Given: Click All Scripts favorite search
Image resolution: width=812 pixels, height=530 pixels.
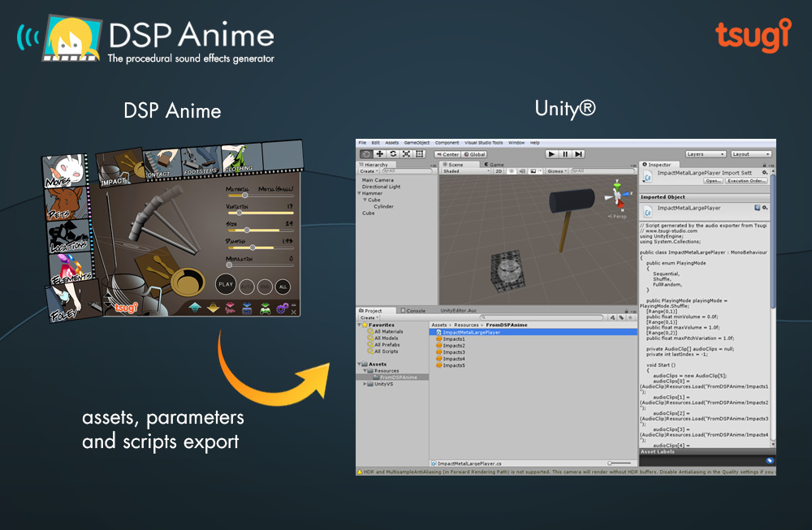Looking at the screenshot, I should pos(382,351).
